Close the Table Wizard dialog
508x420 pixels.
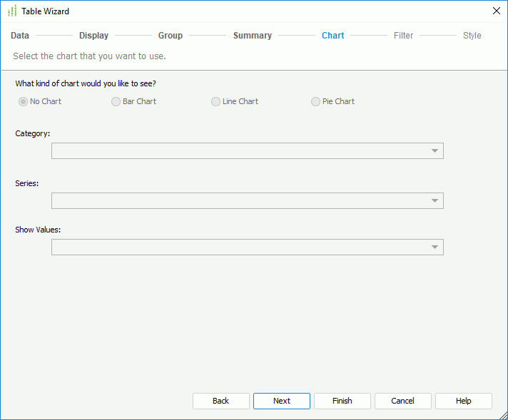coord(497,11)
